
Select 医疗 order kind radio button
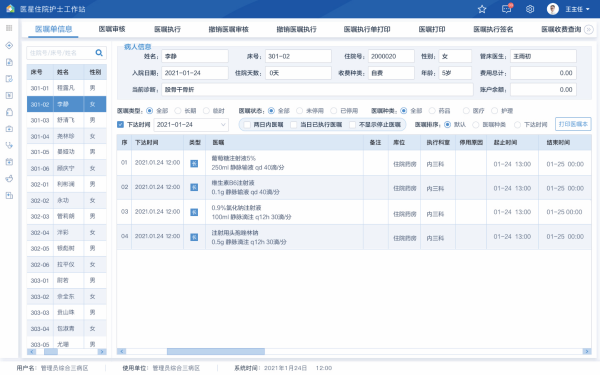coord(466,111)
